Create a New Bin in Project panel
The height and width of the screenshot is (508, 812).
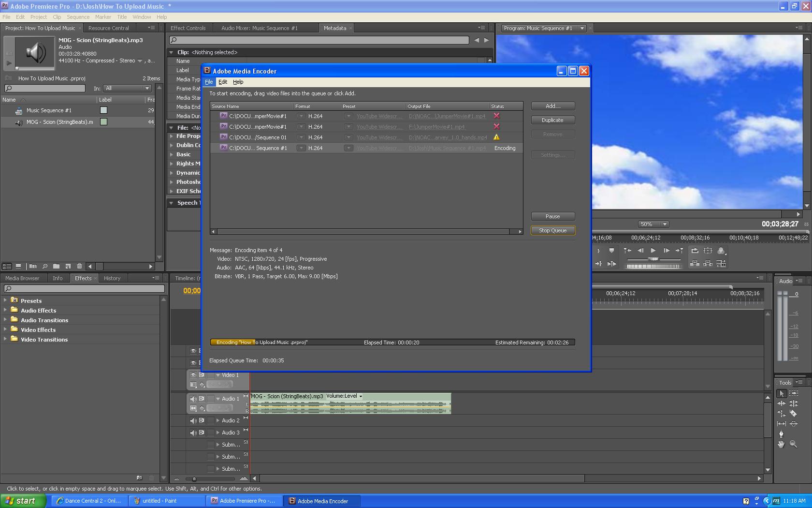pos(56,266)
